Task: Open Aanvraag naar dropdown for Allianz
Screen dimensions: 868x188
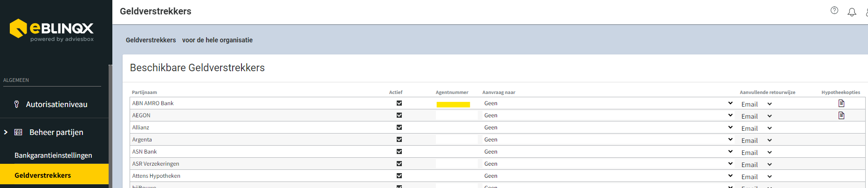Action: (608, 128)
